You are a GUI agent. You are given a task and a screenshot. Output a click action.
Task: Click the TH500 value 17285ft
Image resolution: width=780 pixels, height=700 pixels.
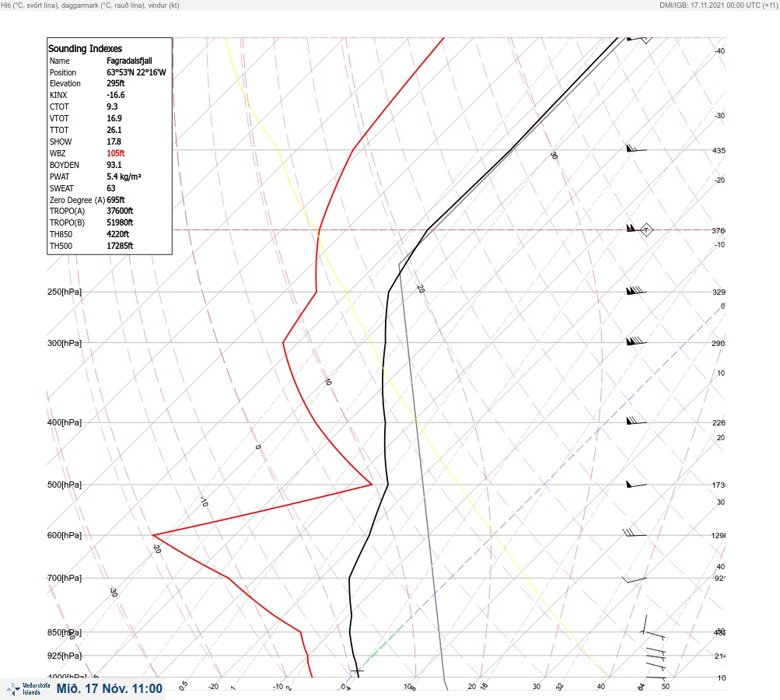point(120,246)
